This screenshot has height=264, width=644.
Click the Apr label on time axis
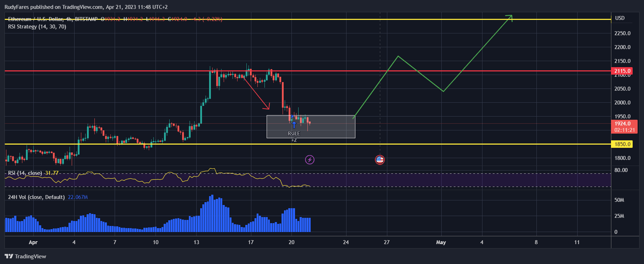pos(33,242)
